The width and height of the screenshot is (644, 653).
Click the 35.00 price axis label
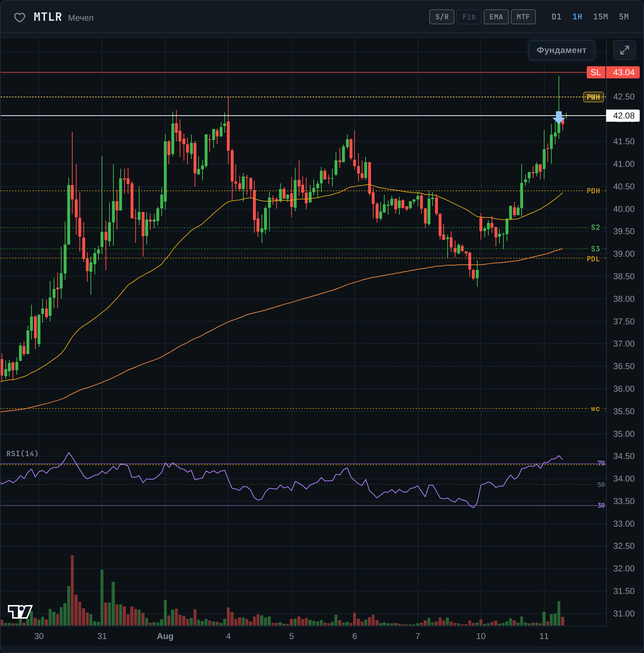point(624,434)
